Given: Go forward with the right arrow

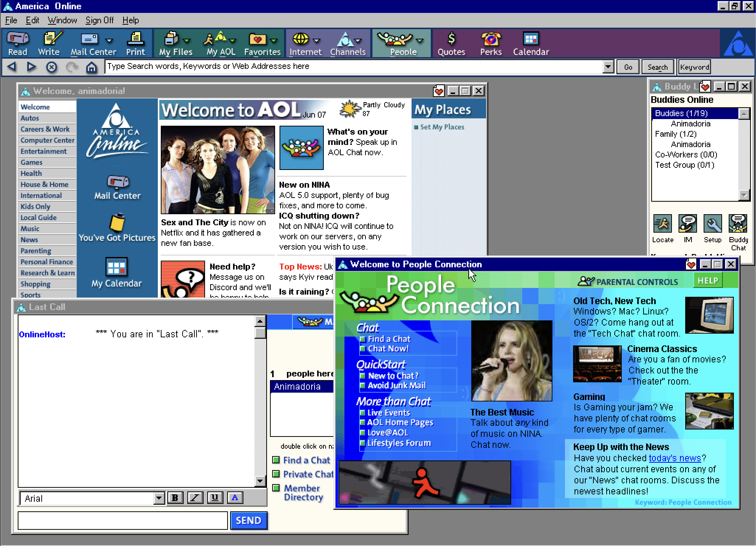Looking at the screenshot, I should point(32,67).
